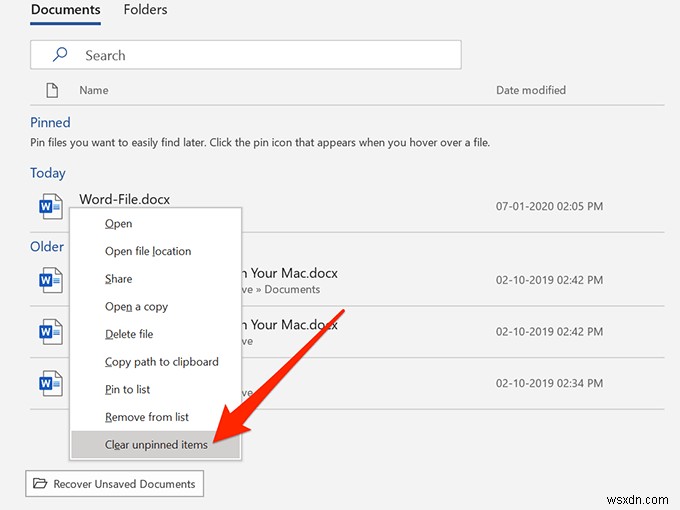Select Open file location menu entry
This screenshot has height=510, width=680.
pyautogui.click(x=148, y=252)
